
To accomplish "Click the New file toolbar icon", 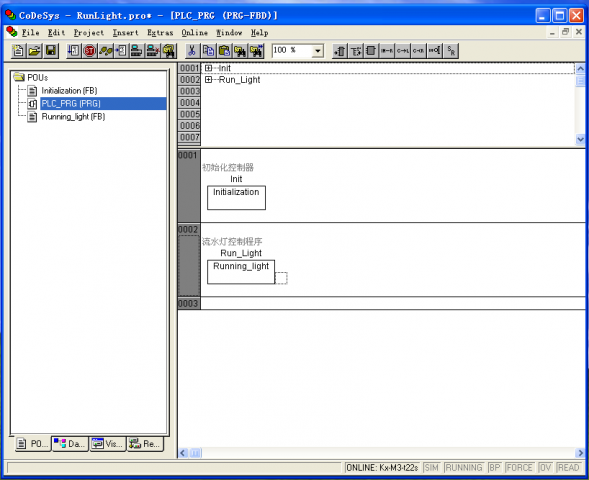I will click(x=18, y=51).
